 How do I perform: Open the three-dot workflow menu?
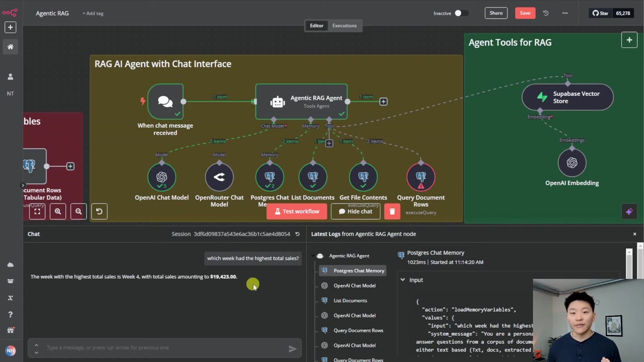coord(565,13)
